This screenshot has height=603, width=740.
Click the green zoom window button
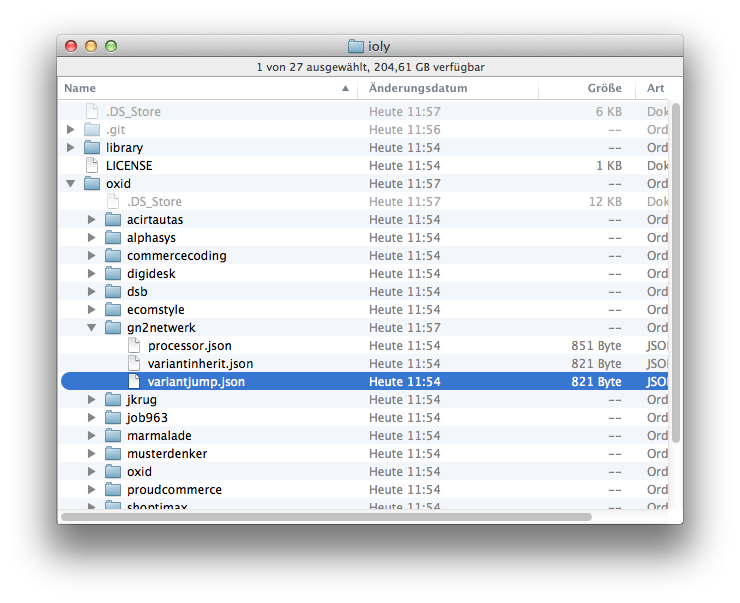click(111, 46)
